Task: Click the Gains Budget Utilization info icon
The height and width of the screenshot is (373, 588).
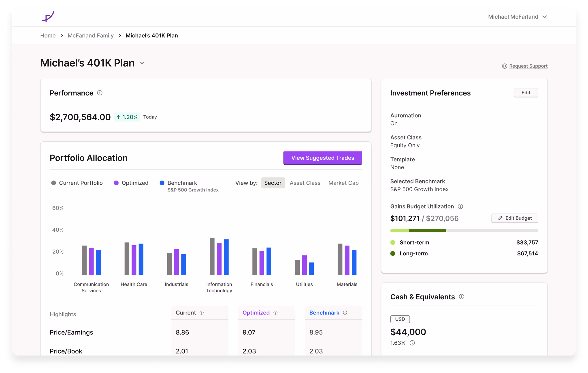Action: pos(460,207)
